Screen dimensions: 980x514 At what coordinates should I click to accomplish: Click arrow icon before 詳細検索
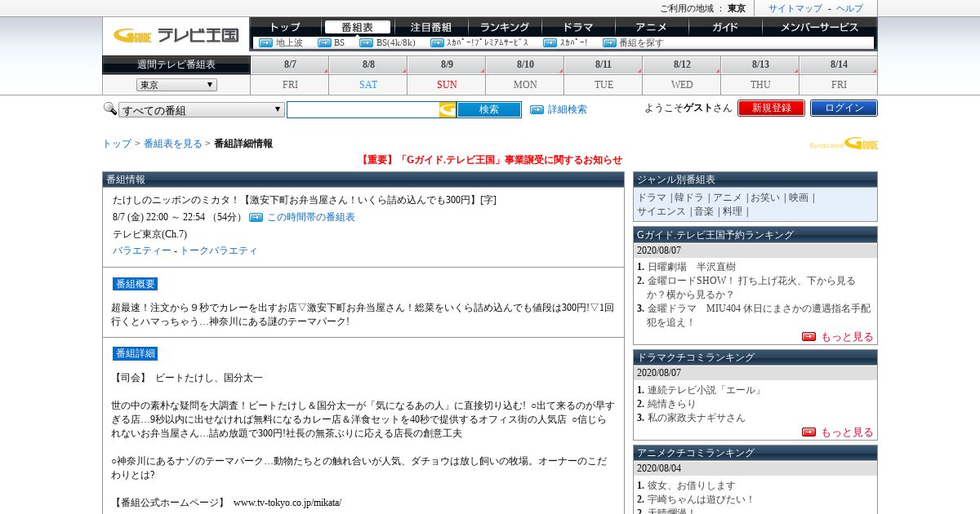pos(537,109)
